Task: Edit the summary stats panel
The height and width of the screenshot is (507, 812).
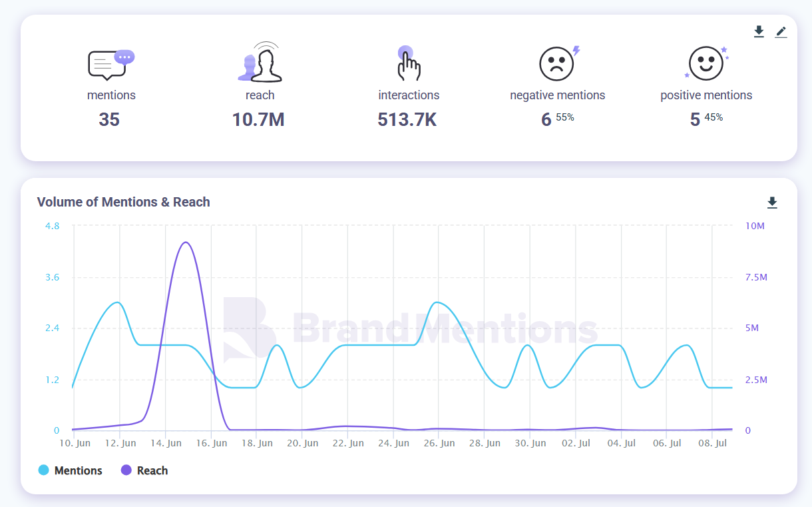Action: coord(781,31)
